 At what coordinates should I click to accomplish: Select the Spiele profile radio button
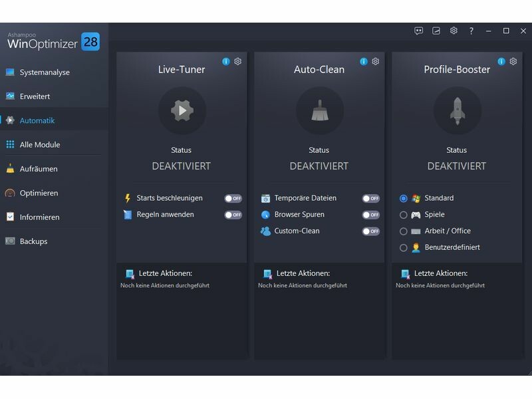(404, 215)
